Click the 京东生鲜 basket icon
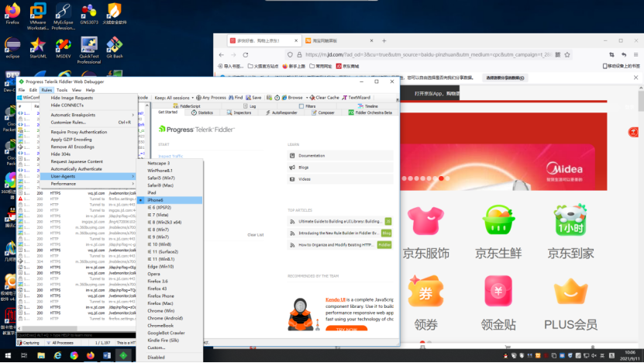This screenshot has width=644, height=363. pos(498,220)
